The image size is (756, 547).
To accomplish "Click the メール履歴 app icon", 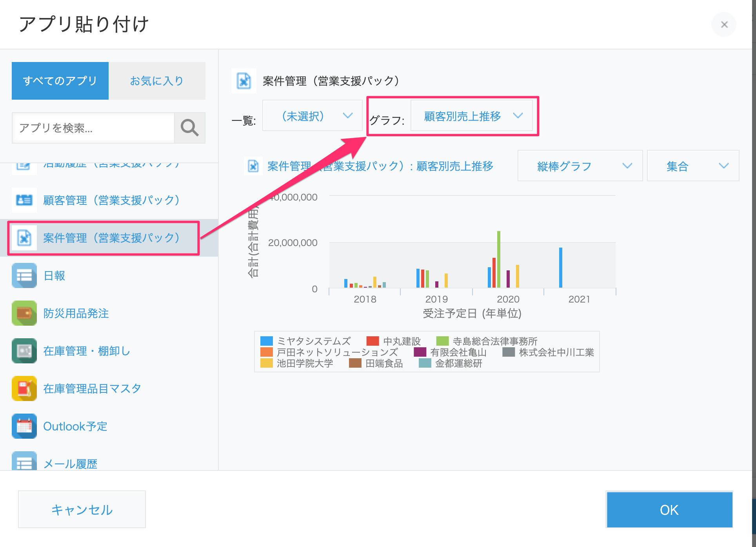I will click(24, 461).
